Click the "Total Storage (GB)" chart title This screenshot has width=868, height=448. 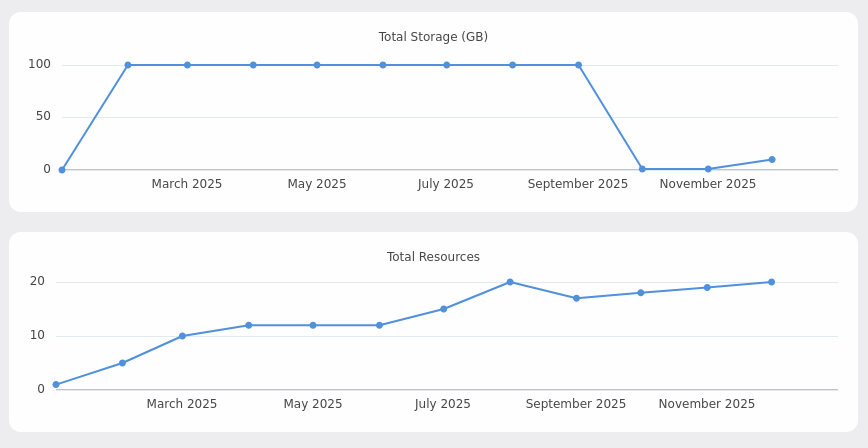point(433,37)
